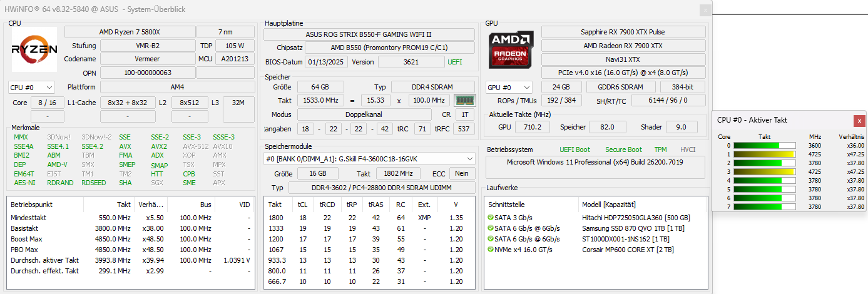The image size is (868, 294).
Task: Click the Core 0 clock bar
Action: pyautogui.click(x=764, y=145)
